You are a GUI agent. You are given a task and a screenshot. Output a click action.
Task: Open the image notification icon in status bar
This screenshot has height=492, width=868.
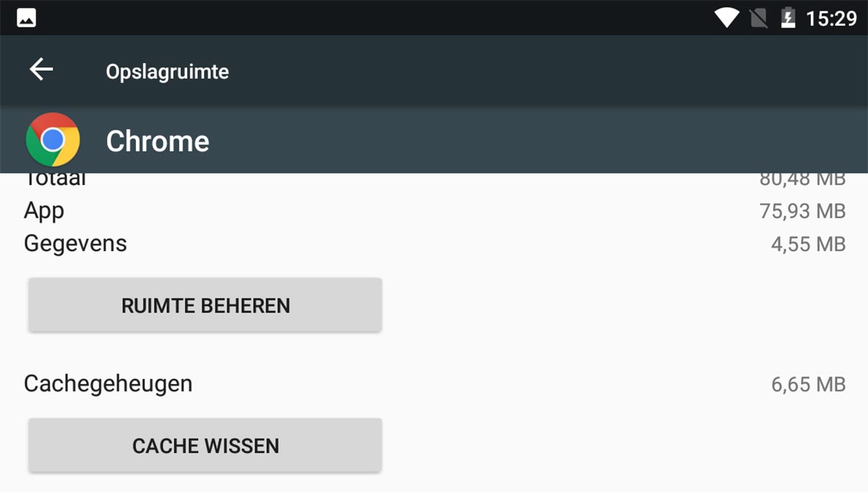(x=27, y=18)
